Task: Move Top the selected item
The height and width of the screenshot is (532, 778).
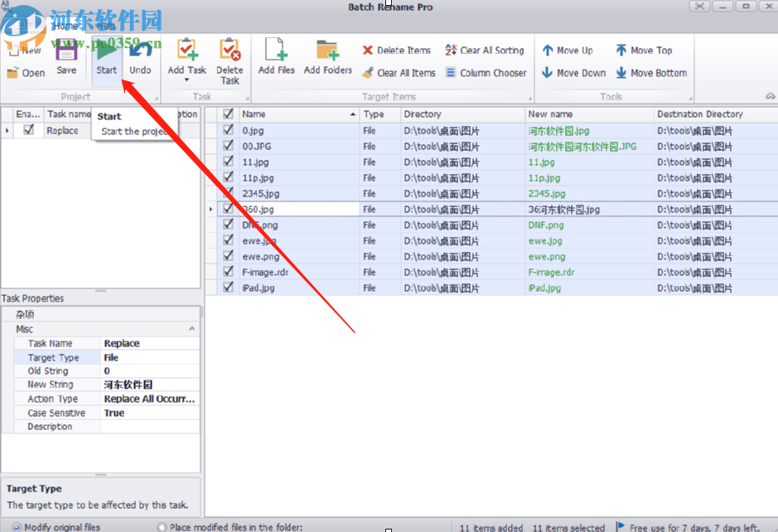Action: point(644,50)
